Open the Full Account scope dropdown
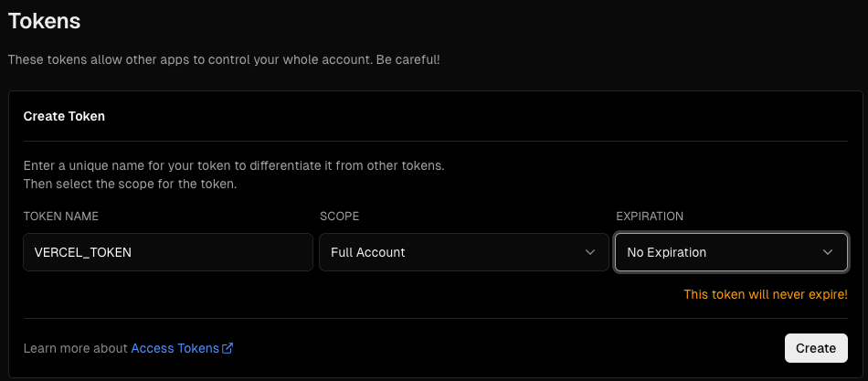The image size is (868, 381). [464, 252]
